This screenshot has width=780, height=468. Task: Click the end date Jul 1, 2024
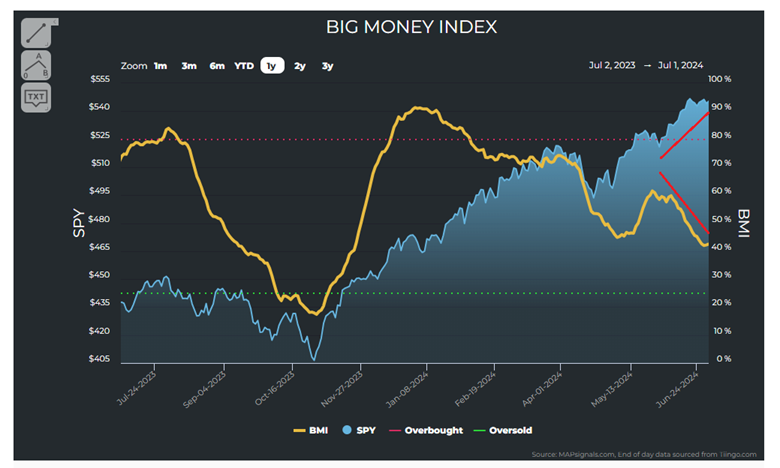click(681, 65)
